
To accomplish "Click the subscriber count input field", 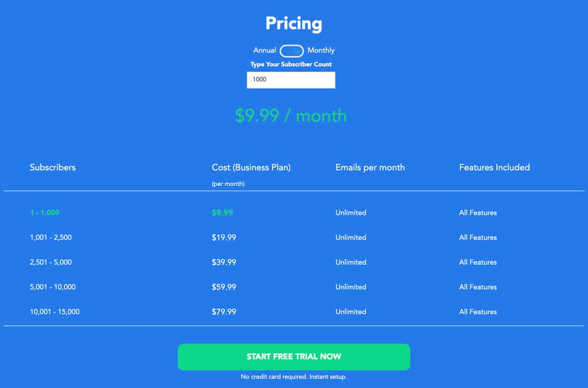I will [291, 80].
